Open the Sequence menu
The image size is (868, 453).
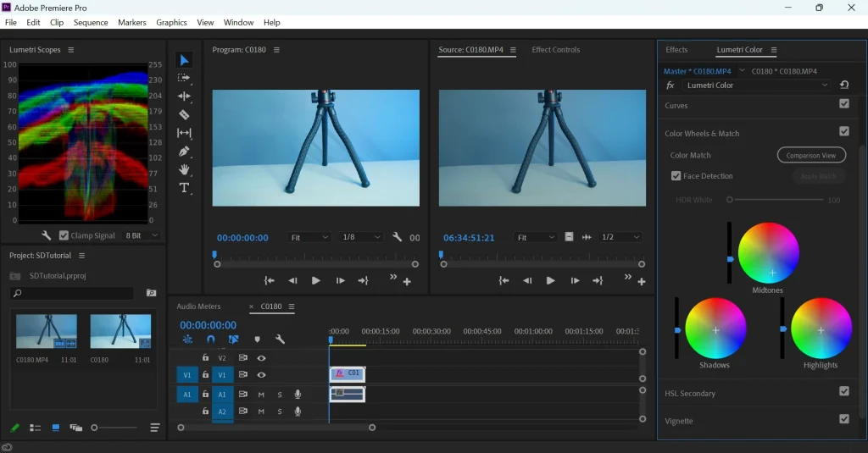click(91, 22)
